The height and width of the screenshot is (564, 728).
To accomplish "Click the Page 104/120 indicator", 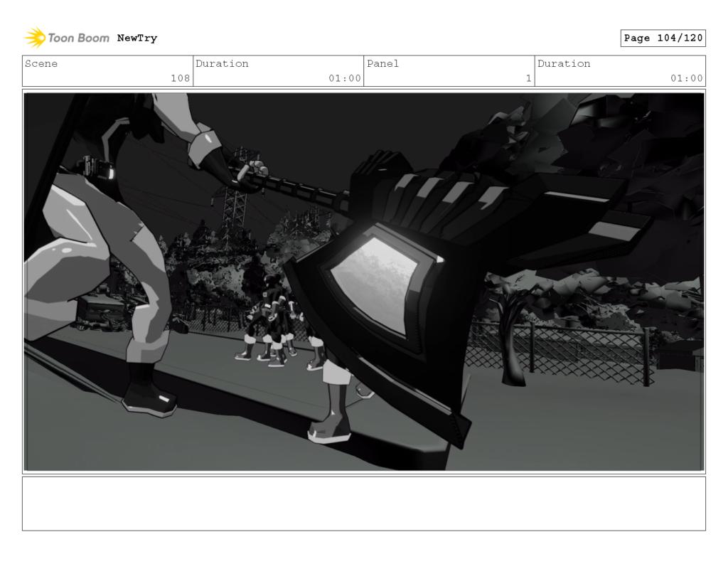I will (x=663, y=38).
